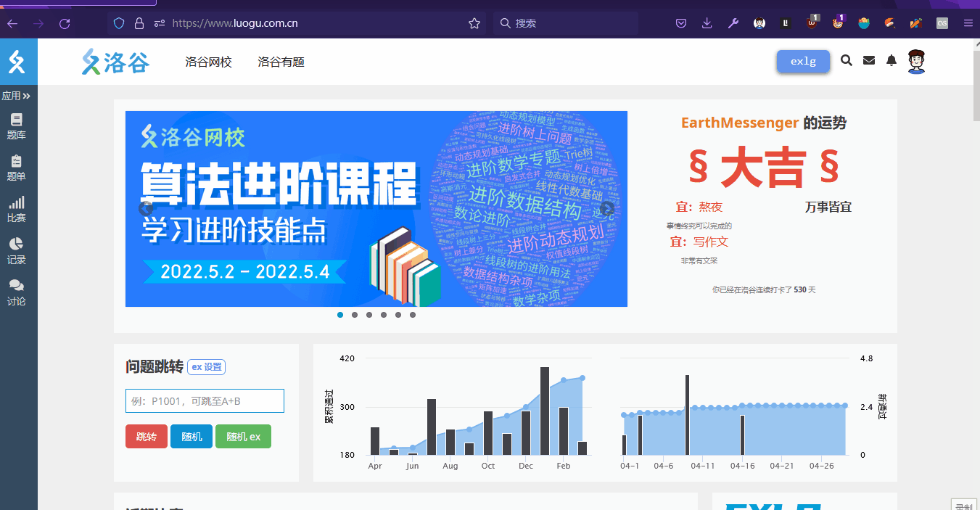Viewport: 980px width, 510px height.
Task: Open the notifications bell icon
Action: tap(891, 61)
